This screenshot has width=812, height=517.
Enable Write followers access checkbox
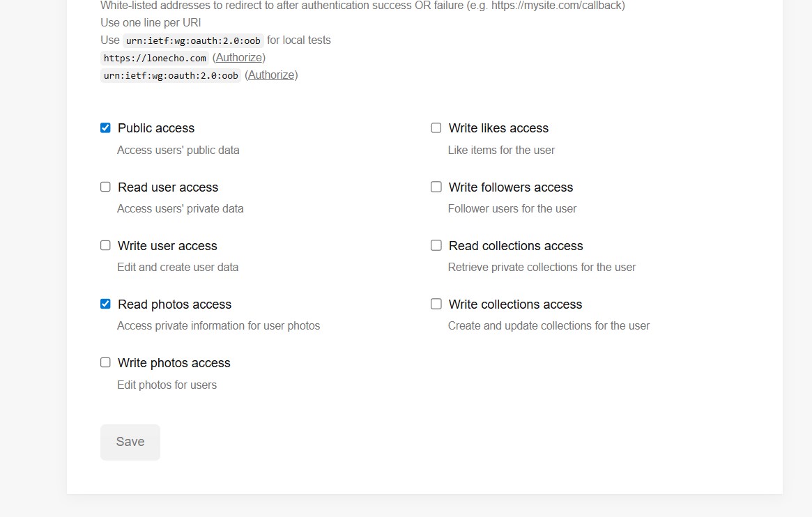[436, 187]
